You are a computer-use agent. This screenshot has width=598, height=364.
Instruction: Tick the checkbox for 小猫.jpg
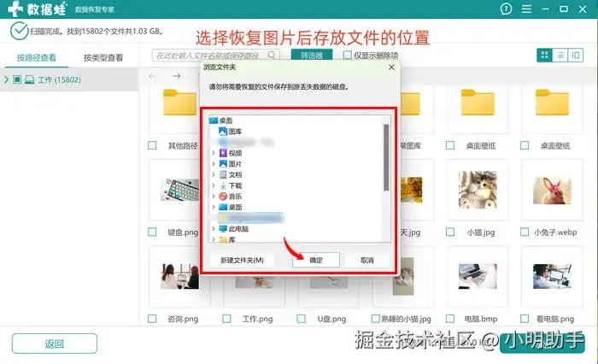pos(450,232)
